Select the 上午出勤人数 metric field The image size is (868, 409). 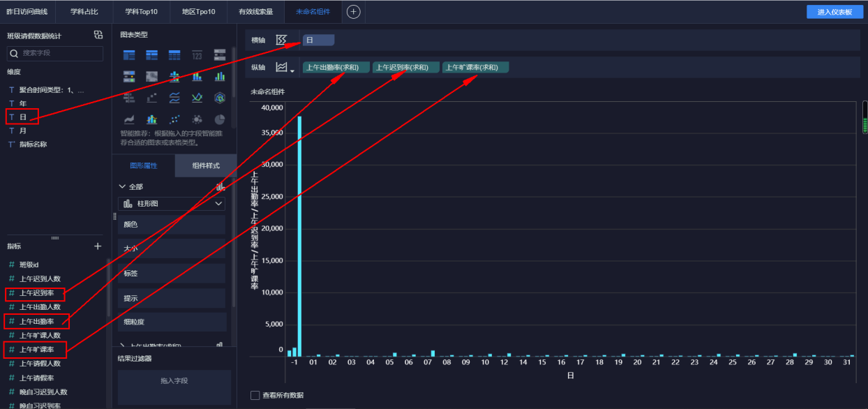pos(40,307)
